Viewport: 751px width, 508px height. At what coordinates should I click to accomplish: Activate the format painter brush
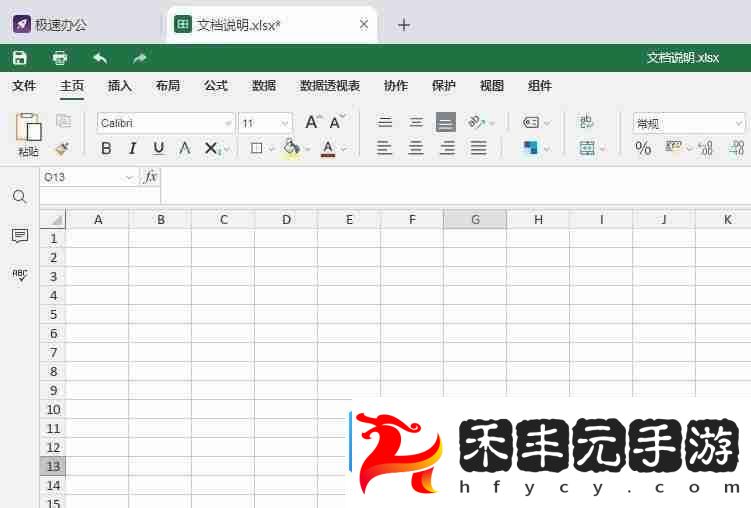[62, 148]
